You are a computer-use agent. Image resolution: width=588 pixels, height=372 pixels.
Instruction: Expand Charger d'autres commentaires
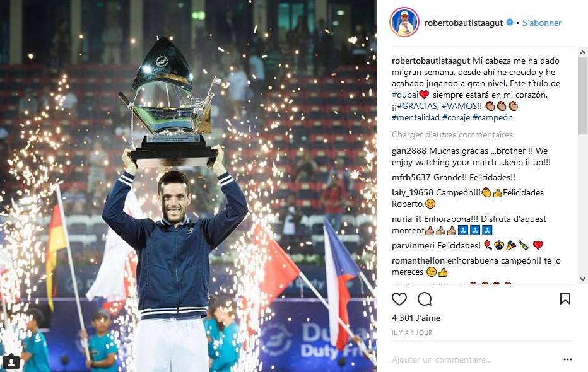click(x=452, y=134)
